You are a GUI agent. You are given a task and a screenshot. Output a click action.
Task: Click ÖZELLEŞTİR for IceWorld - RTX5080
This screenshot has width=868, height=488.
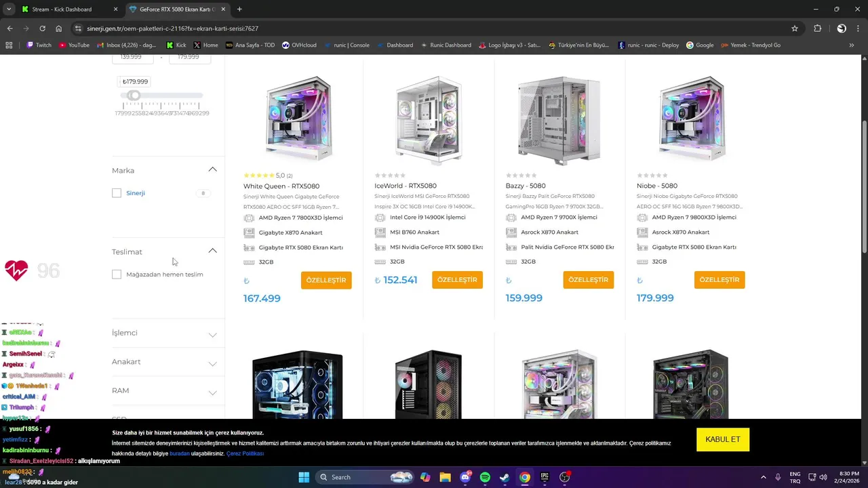tap(457, 279)
